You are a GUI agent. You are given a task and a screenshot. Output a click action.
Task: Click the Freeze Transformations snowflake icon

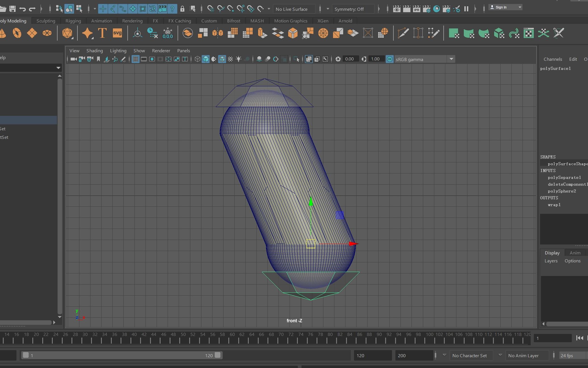168,33
